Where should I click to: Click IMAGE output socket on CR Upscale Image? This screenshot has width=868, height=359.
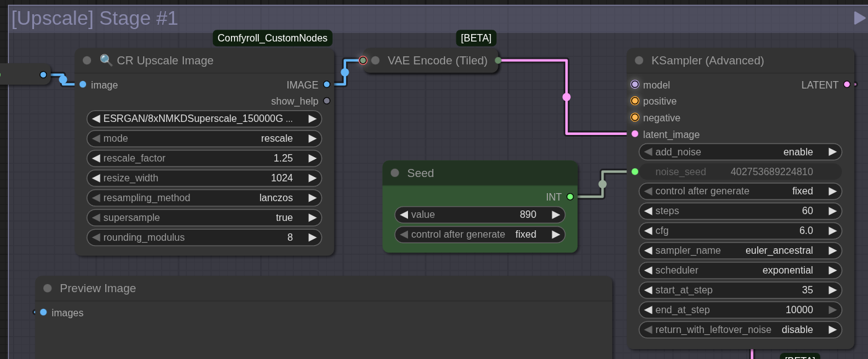[327, 85]
